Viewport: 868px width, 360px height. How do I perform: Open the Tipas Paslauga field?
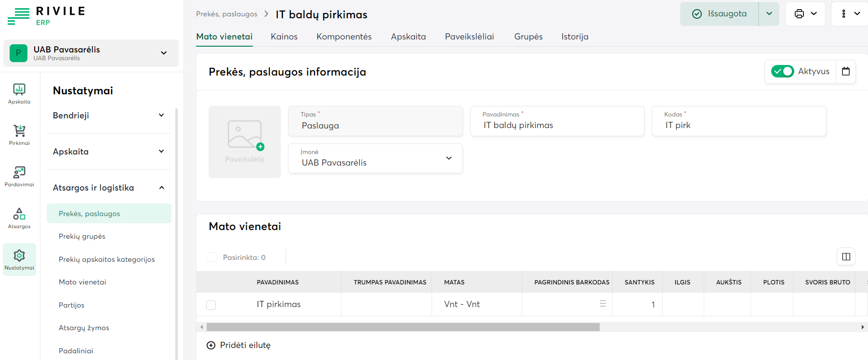point(375,121)
